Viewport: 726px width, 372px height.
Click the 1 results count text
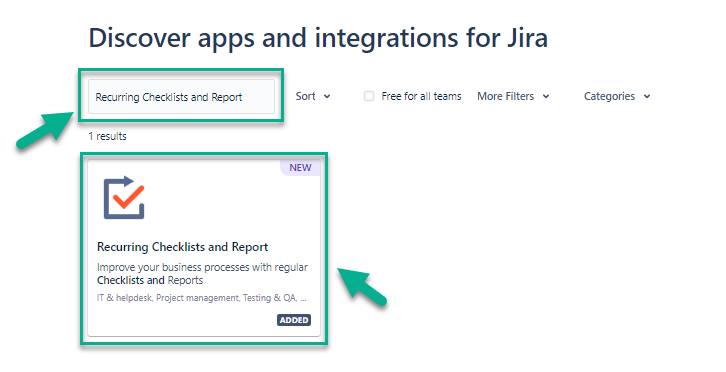point(107,136)
